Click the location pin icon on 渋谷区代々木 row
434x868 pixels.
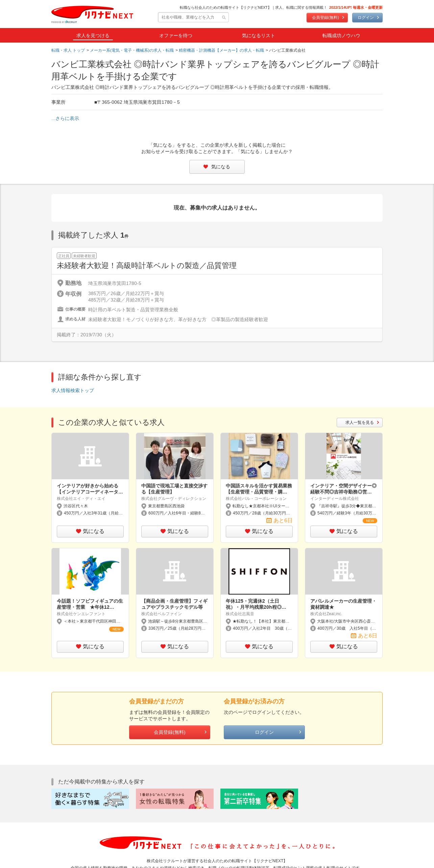[x=59, y=506]
